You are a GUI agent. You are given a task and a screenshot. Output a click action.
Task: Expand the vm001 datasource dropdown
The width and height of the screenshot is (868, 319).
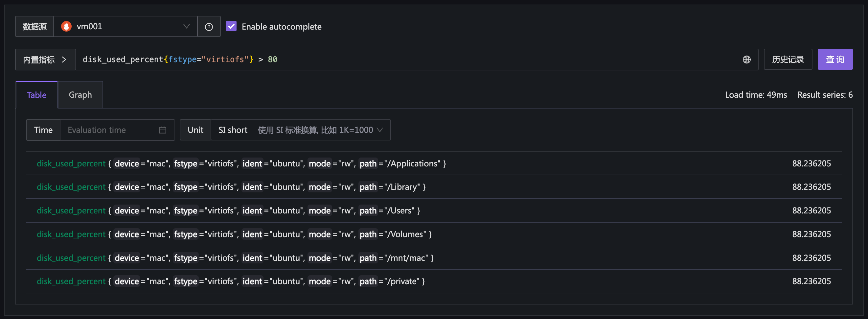tap(126, 26)
